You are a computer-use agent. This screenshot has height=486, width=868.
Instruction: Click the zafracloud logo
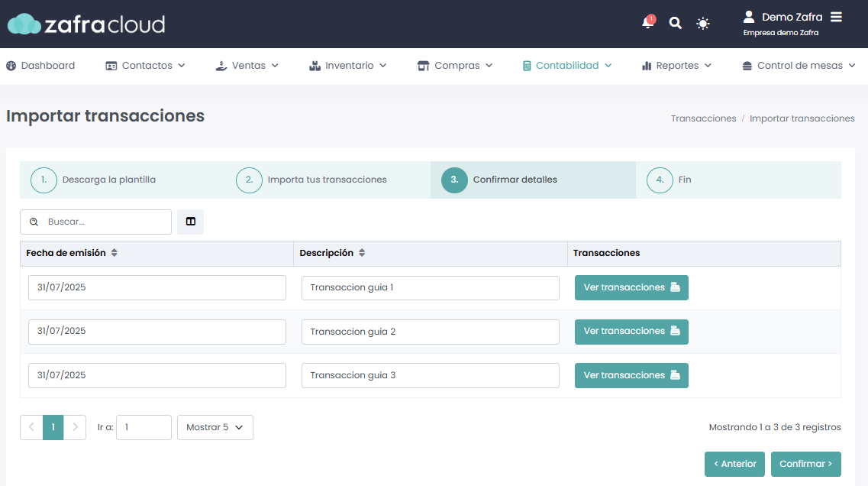tap(86, 24)
